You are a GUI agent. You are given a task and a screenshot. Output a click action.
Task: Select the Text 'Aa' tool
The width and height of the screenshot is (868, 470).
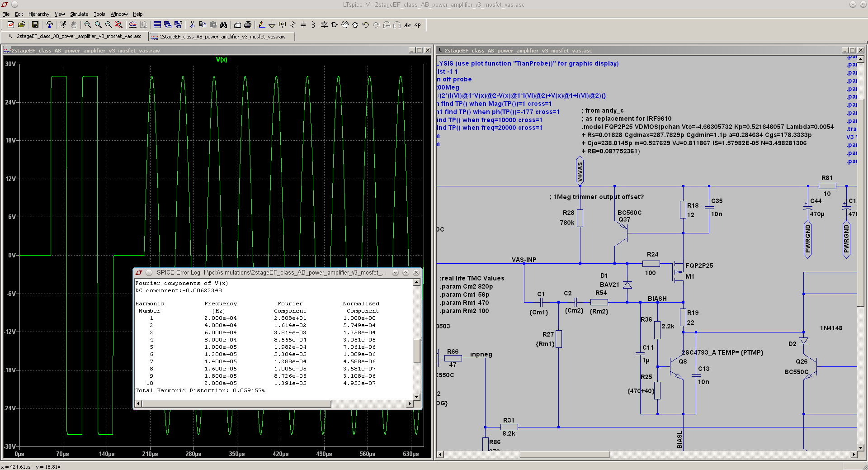pos(407,25)
